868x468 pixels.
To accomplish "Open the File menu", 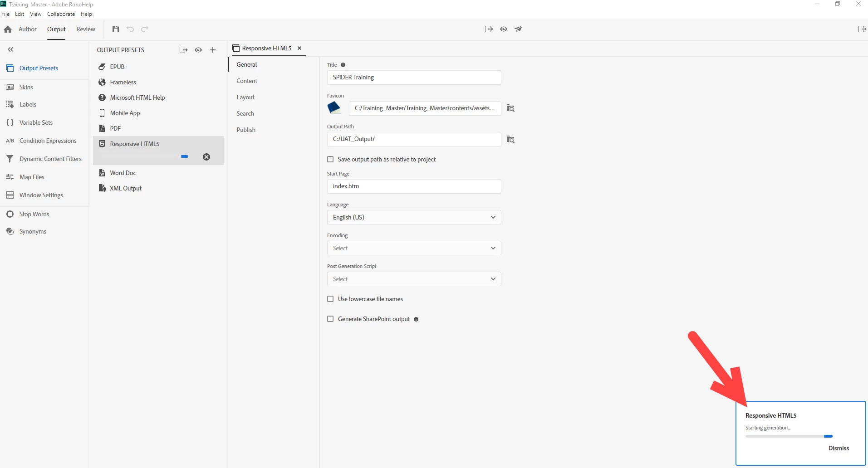I will click(5, 14).
